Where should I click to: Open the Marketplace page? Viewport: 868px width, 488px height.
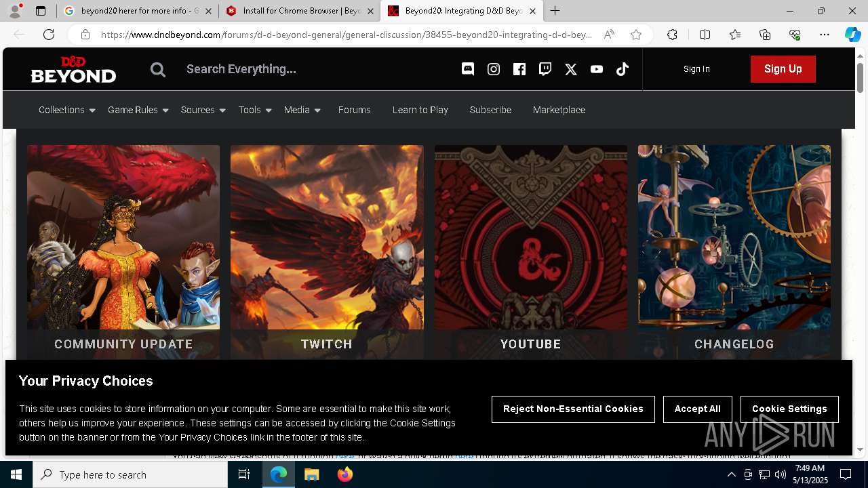(x=559, y=110)
